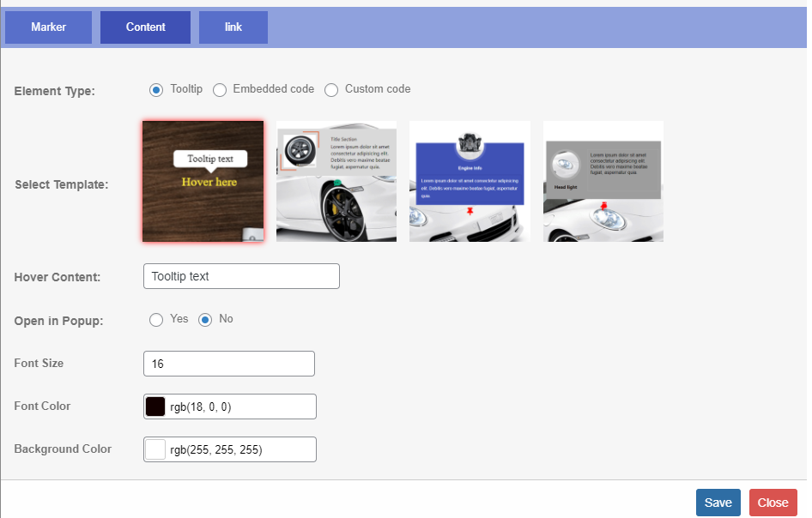
Task: Open the Font Color swatch picker
Action: (x=155, y=407)
